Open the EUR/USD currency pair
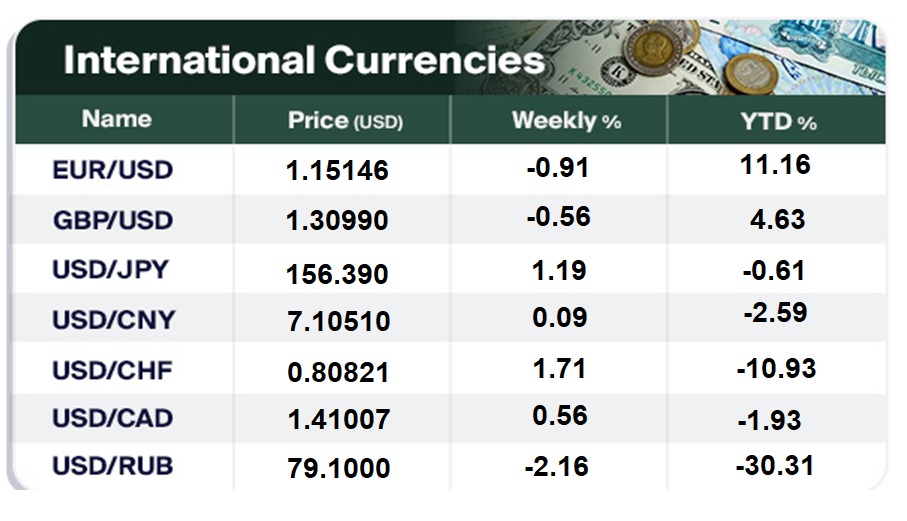Viewport: 907px width, 521px height. tap(113, 170)
